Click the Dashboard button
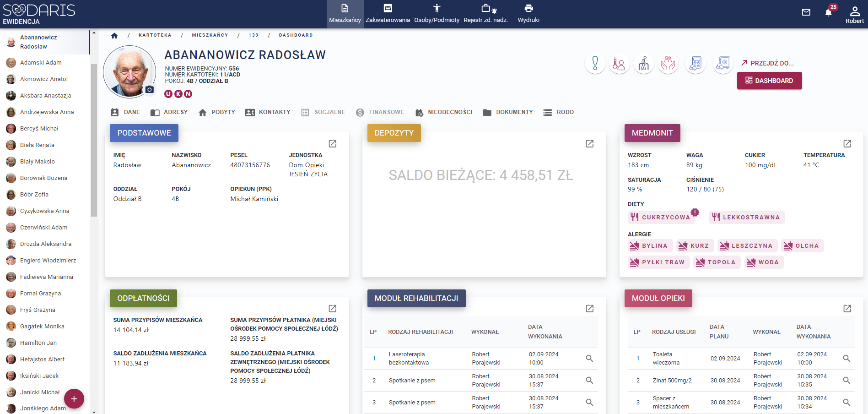Image resolution: width=868 pixels, height=414 pixels. pos(769,81)
